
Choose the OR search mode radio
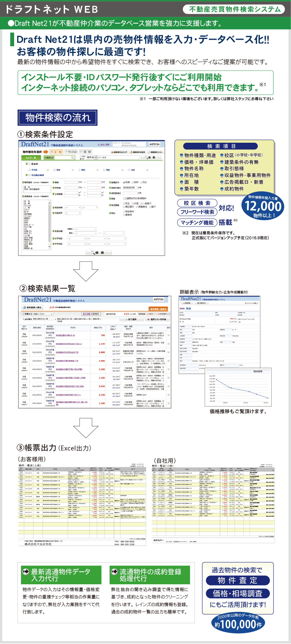coord(81,159)
